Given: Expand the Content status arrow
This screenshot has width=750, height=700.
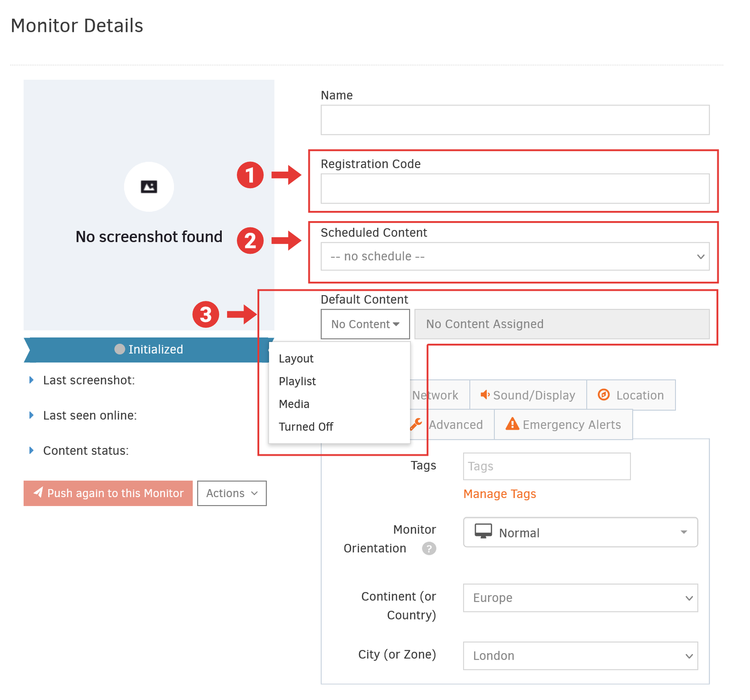Looking at the screenshot, I should [x=31, y=450].
